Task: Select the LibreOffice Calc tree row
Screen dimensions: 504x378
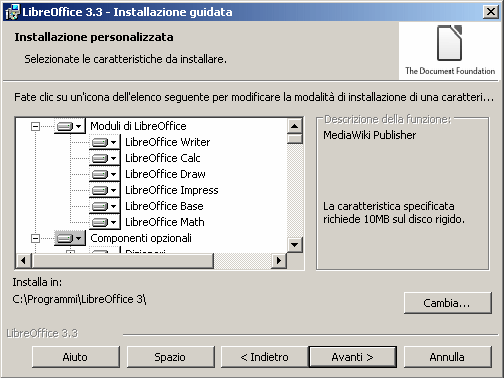Action: pos(163,158)
